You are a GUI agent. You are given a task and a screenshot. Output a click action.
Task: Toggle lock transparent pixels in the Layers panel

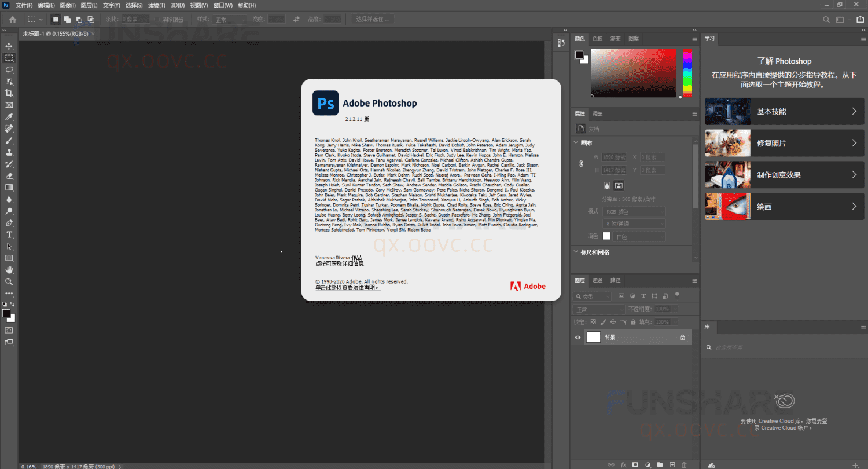[593, 321]
